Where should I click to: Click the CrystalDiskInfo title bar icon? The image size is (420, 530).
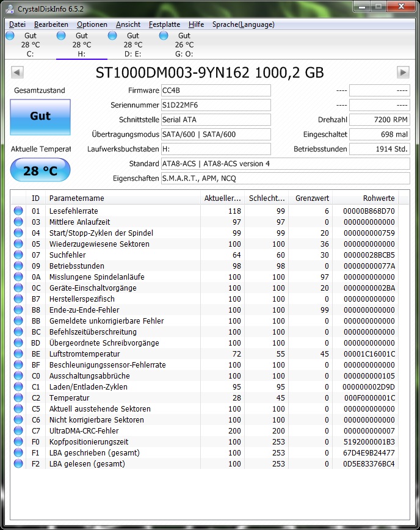tap(10, 9)
